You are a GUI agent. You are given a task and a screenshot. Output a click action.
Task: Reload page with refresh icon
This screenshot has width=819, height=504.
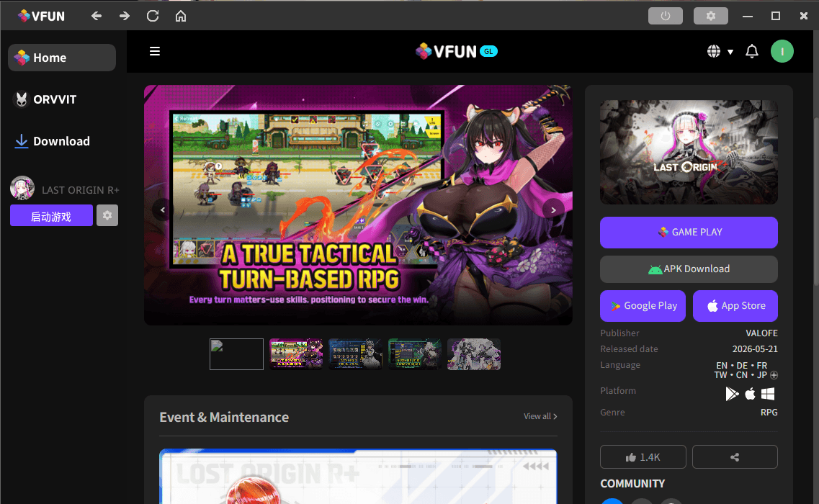(153, 16)
